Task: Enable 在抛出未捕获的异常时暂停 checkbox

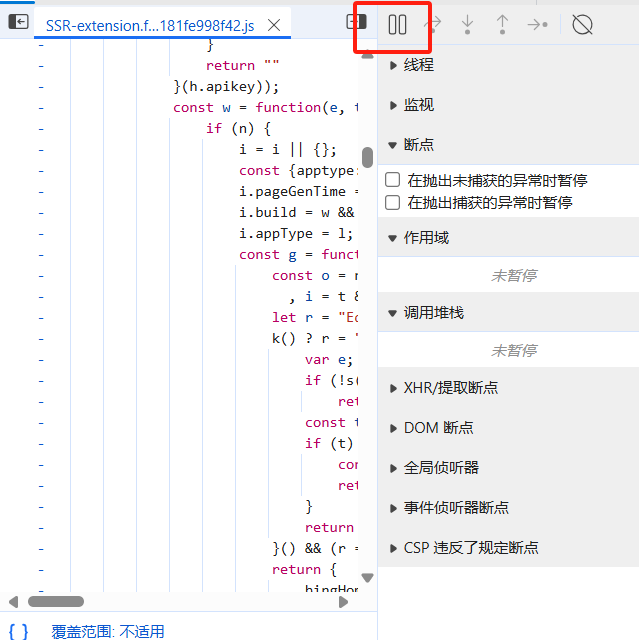Action: [x=394, y=181]
